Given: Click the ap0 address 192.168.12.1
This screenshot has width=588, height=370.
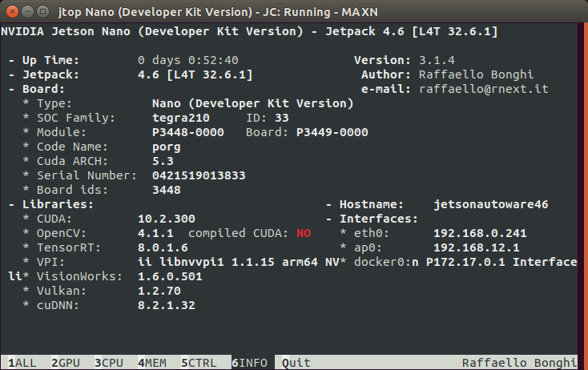Looking at the screenshot, I should tap(477, 247).
